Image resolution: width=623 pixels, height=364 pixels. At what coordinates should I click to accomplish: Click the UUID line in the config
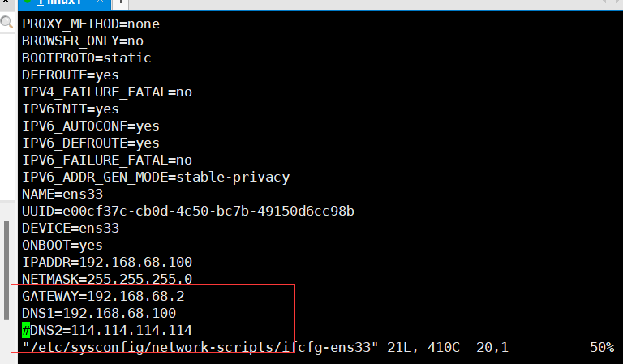coord(187,212)
